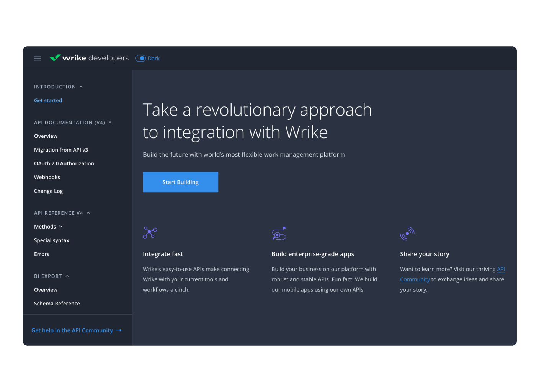Open Migration from API v3
The width and height of the screenshot is (539, 392).
pos(61,150)
